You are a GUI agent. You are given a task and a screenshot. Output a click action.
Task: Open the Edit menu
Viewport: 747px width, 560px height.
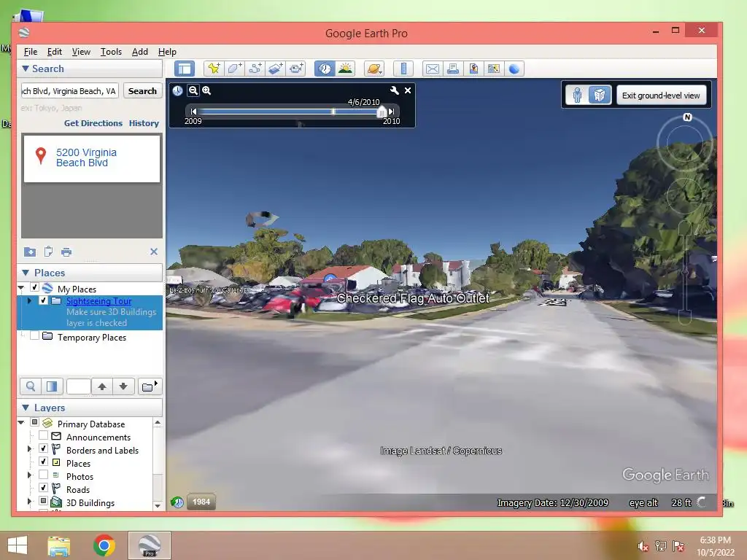click(x=54, y=52)
